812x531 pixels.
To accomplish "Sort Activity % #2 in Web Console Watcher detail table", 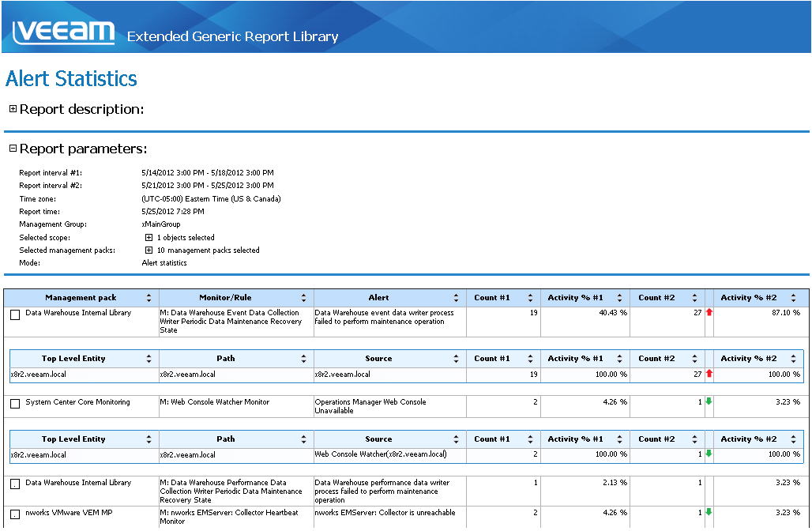I will [793, 439].
